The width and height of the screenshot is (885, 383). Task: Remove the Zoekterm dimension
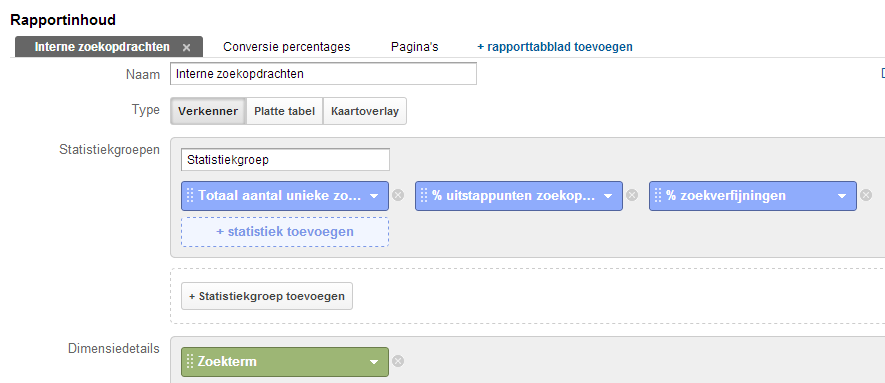tap(398, 361)
